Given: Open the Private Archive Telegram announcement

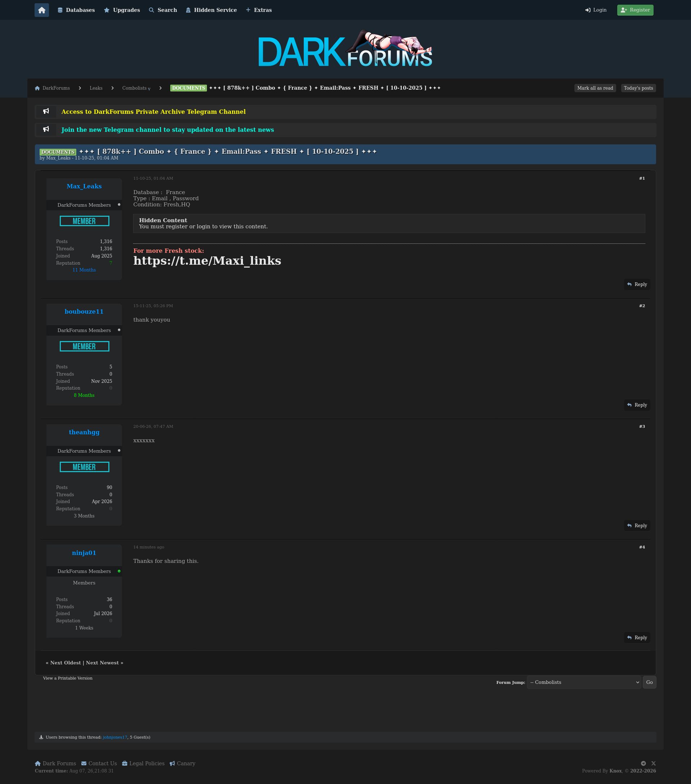Looking at the screenshot, I should click(x=153, y=112).
